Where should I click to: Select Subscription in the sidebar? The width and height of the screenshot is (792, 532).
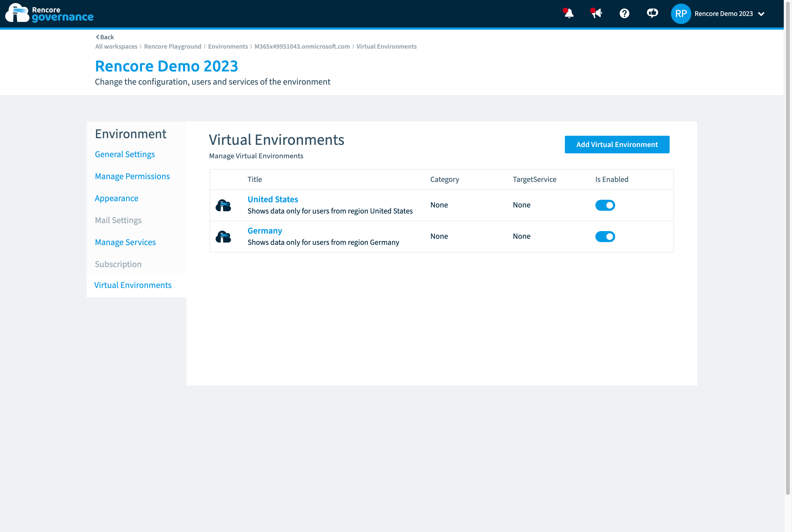pyautogui.click(x=118, y=264)
